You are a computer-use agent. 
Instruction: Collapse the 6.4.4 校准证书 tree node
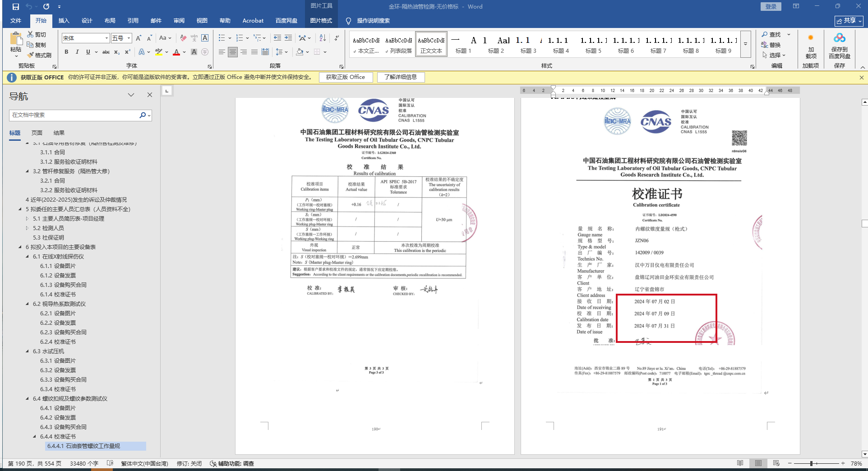coord(35,436)
